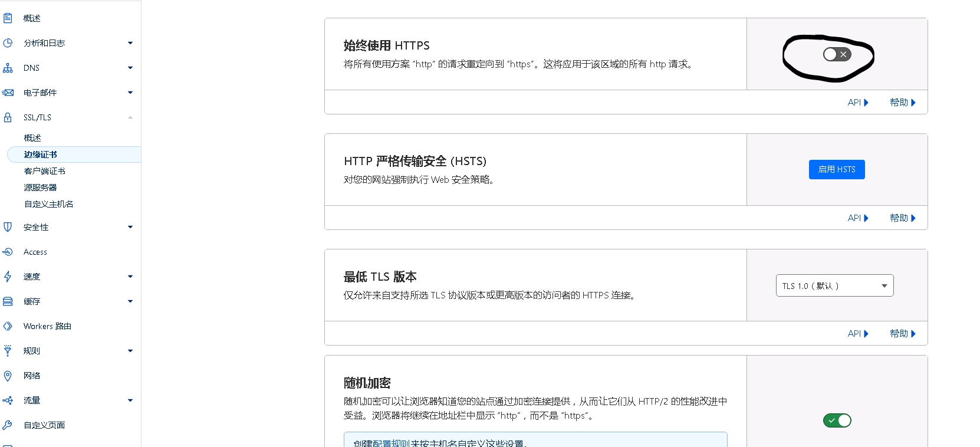The width and height of the screenshot is (980, 447).
Task: Click the 电子邮件 envelope icon
Action: pyautogui.click(x=8, y=93)
